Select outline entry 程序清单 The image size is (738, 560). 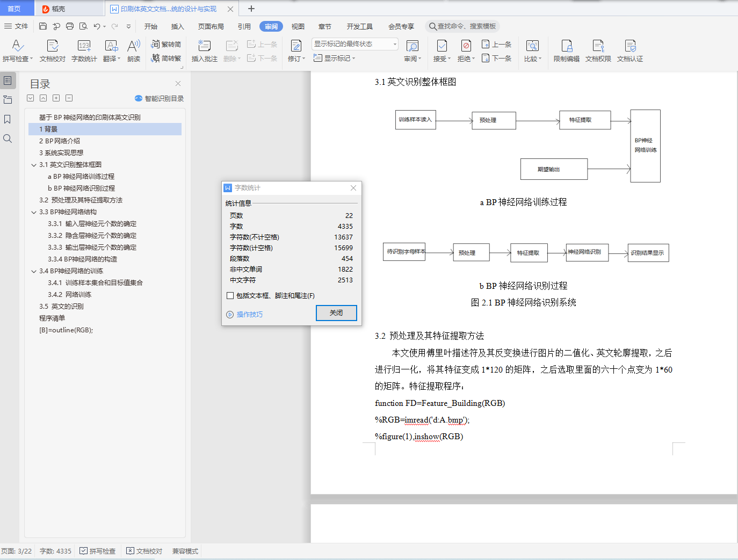pos(52,318)
